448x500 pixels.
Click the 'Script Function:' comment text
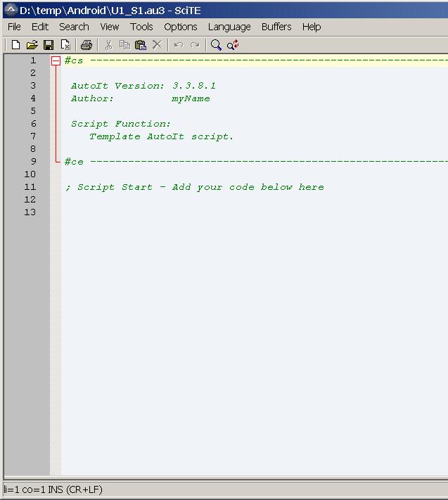pos(121,124)
